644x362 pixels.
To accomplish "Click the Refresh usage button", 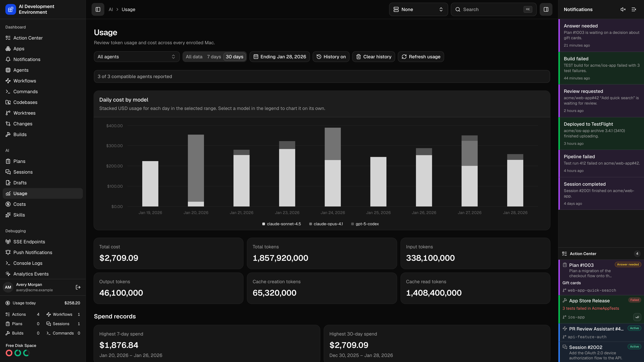I will [421, 57].
